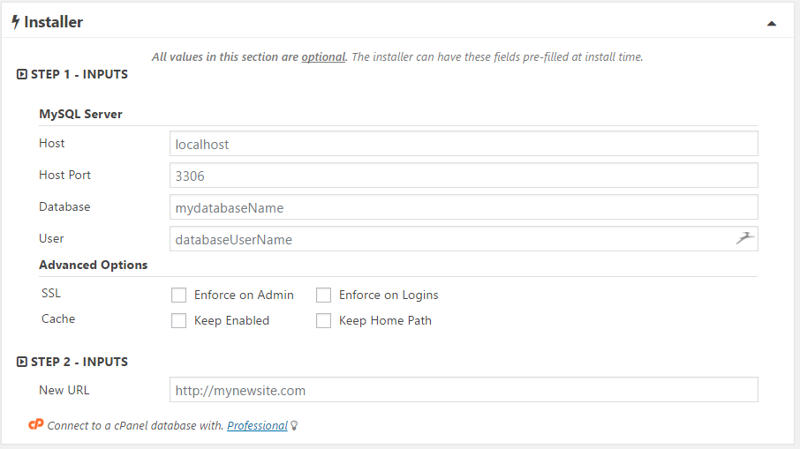Collapse the Installer panel using the top-right arrow

(771, 23)
